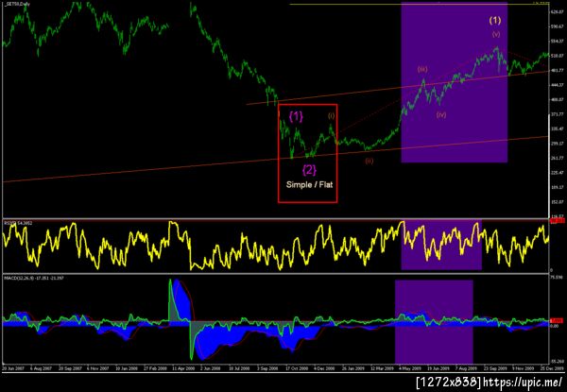
Task: Click the _SET50,Daily chart title
Action: pos(17,4)
